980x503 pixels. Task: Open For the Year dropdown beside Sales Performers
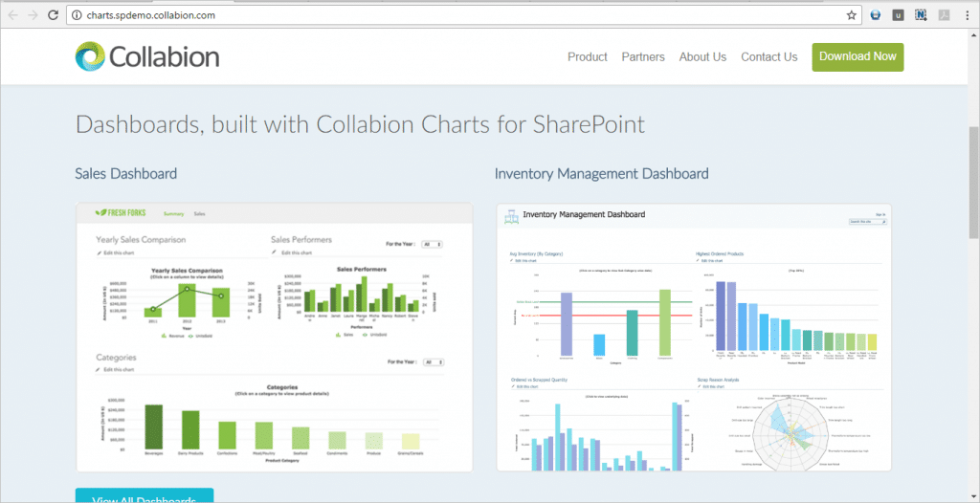(x=433, y=244)
